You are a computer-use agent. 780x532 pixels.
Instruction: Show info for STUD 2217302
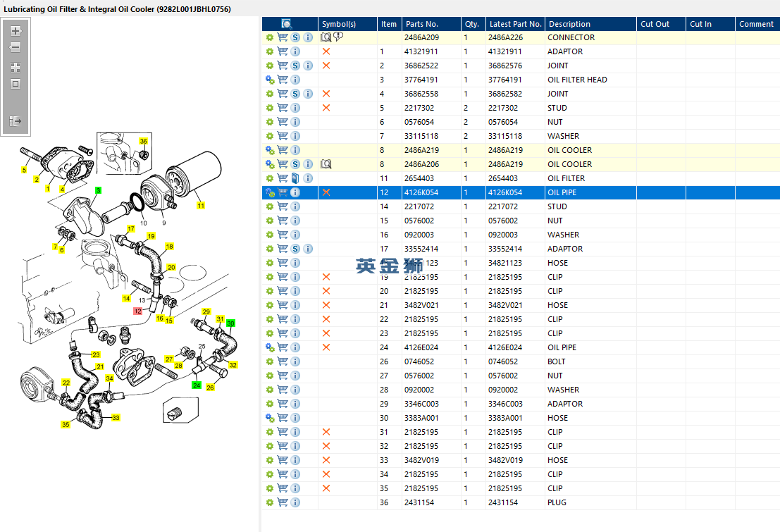pos(295,108)
